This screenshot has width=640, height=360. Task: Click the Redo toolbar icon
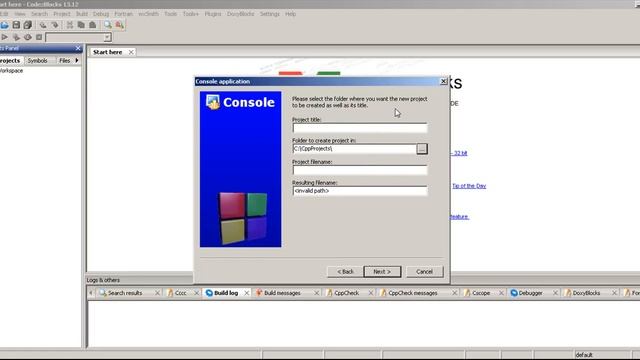[x=55, y=25]
